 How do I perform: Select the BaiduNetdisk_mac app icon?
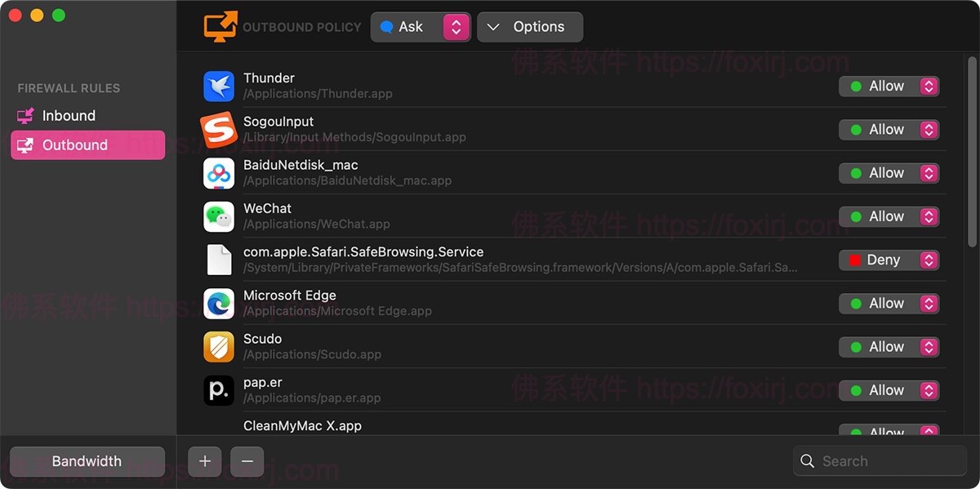(219, 173)
